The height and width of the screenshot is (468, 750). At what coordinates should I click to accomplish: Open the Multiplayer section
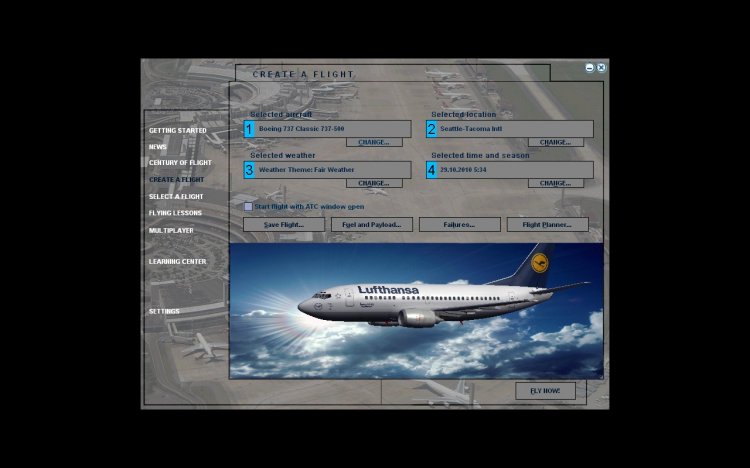click(171, 230)
